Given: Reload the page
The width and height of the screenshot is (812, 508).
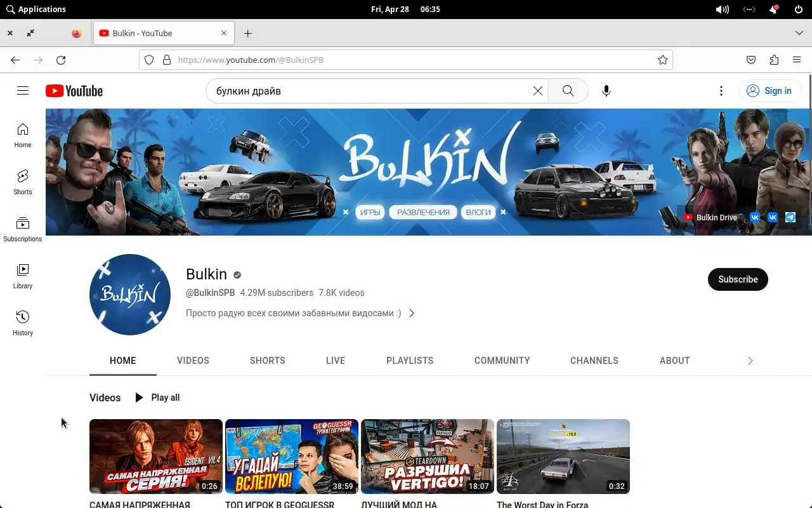Looking at the screenshot, I should [x=61, y=60].
